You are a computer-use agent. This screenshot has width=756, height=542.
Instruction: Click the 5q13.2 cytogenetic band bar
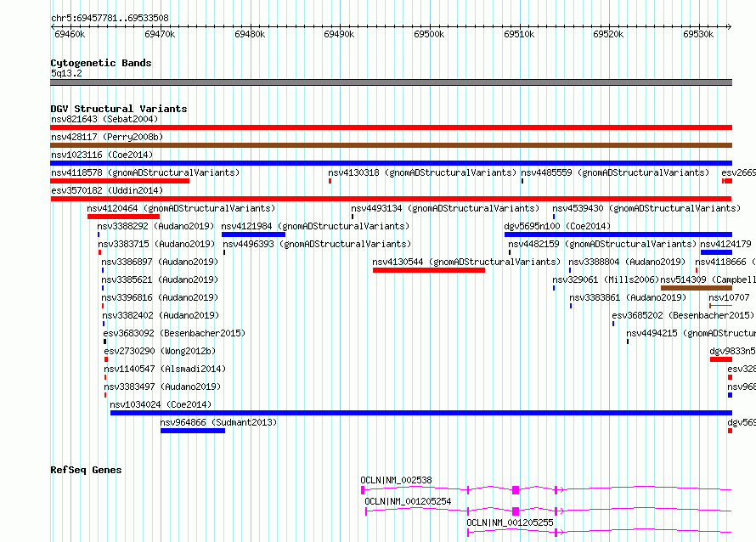[391, 82]
